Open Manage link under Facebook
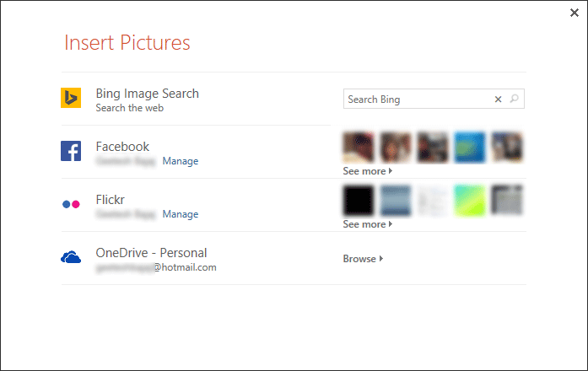The height and width of the screenshot is (371, 588). 180,161
